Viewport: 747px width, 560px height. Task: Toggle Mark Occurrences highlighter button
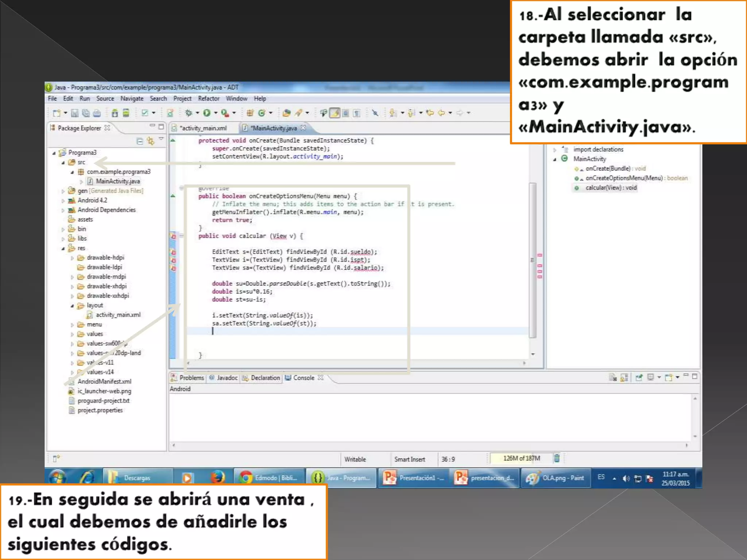(335, 113)
